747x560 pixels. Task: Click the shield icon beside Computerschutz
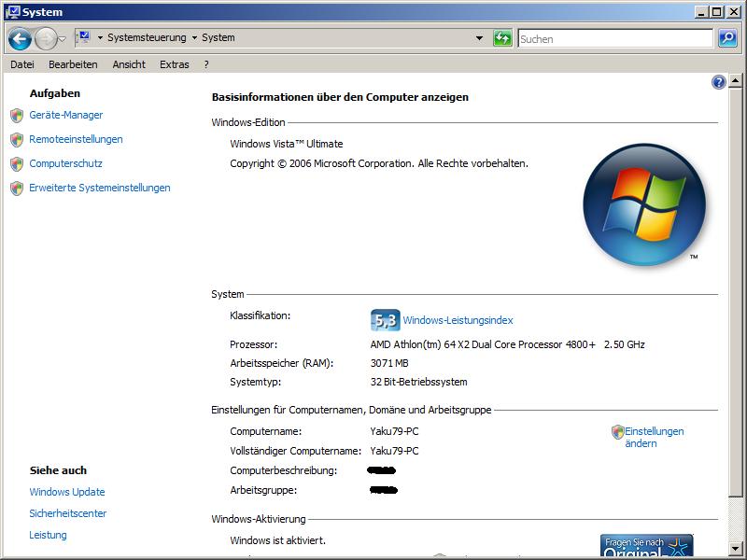pos(17,164)
